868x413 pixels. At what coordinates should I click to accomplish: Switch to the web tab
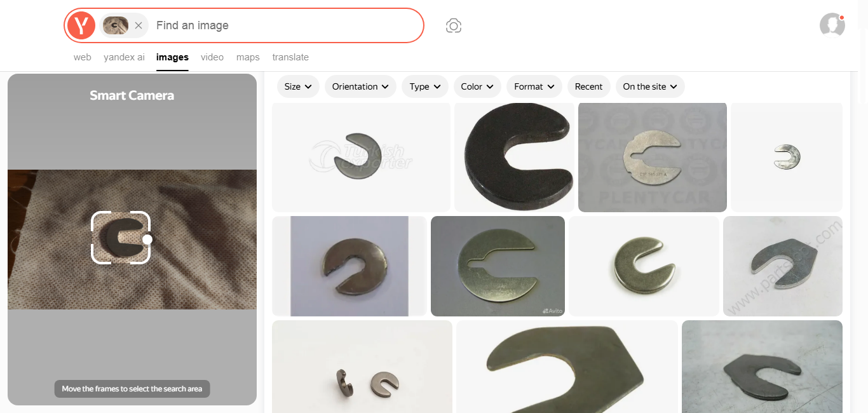tap(83, 57)
